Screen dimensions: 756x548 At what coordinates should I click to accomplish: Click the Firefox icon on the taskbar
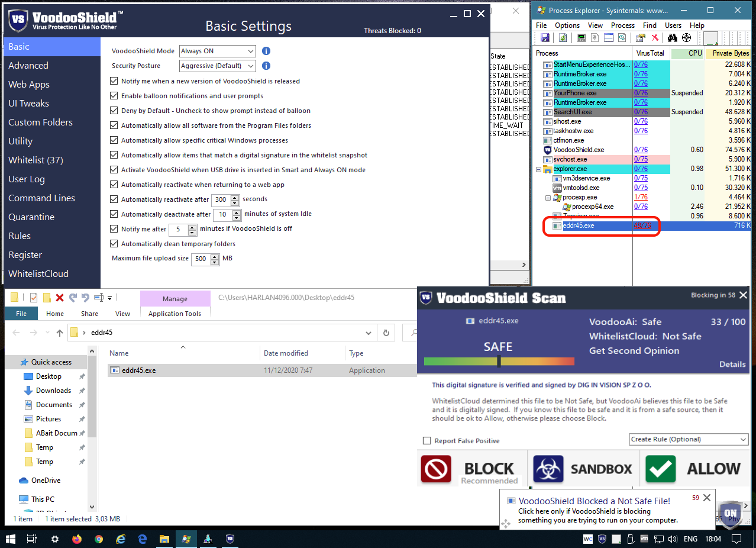coord(77,539)
